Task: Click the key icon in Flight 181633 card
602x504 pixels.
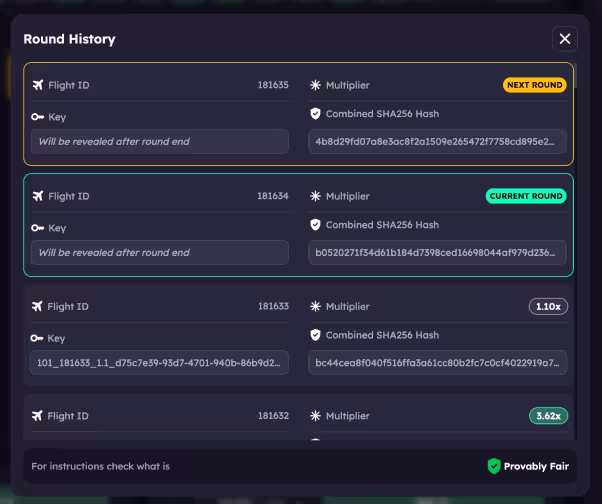Action: 37,338
